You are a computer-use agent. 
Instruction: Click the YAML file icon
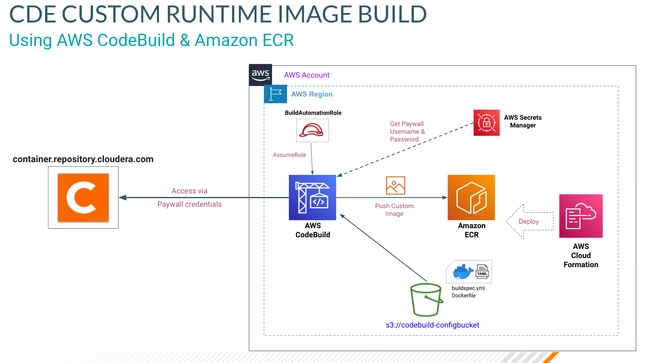click(482, 272)
